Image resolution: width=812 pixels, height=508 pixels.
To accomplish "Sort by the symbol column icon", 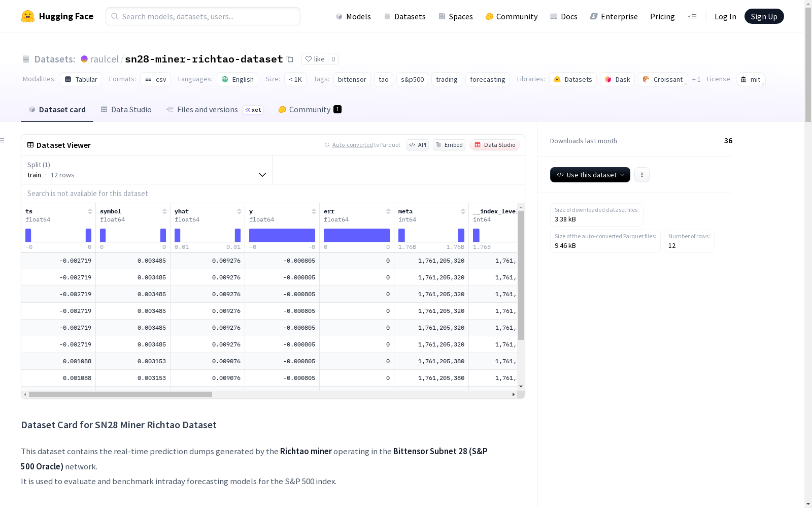I will [164, 211].
